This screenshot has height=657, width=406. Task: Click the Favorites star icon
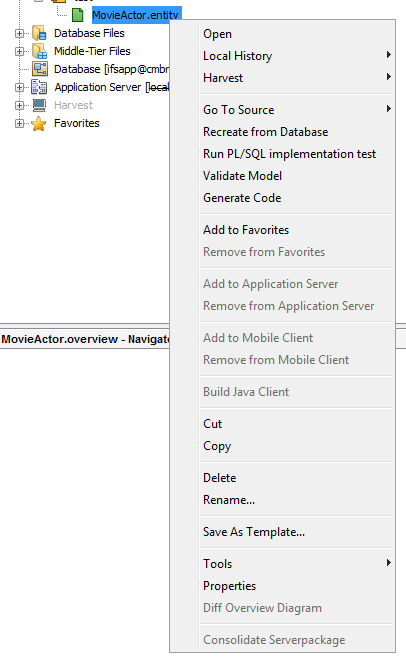tap(39, 123)
